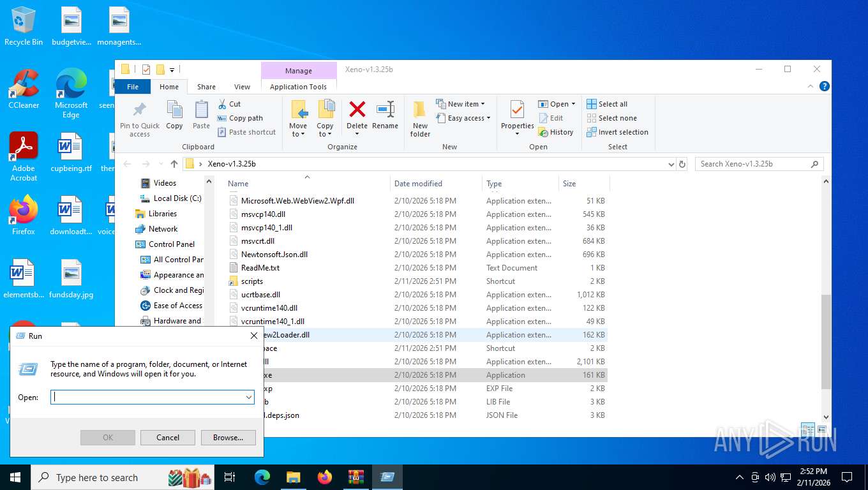Viewport: 868px width, 490px height.
Task: Switch to the Share ribbon tab
Action: pos(206,87)
